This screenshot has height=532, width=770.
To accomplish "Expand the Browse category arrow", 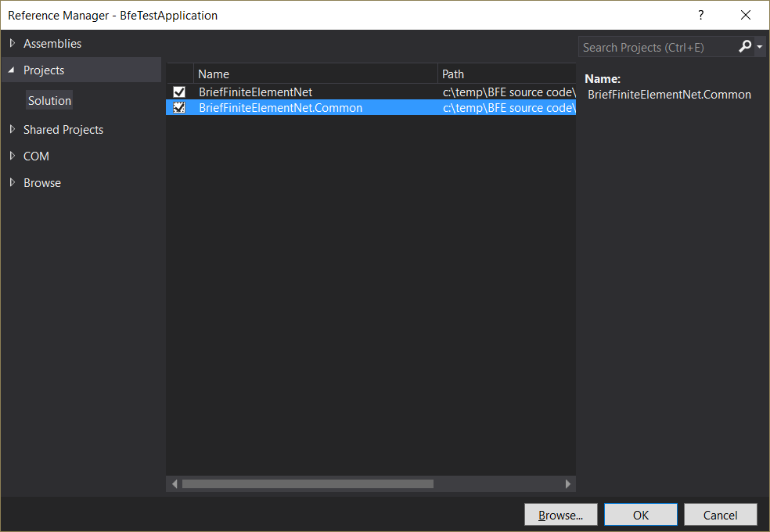I will (x=13, y=182).
